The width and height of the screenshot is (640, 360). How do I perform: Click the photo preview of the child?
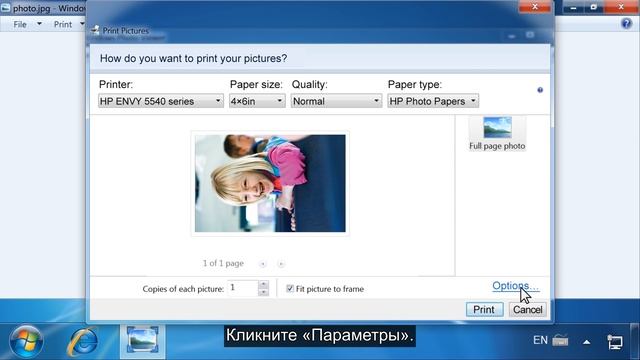click(x=270, y=183)
